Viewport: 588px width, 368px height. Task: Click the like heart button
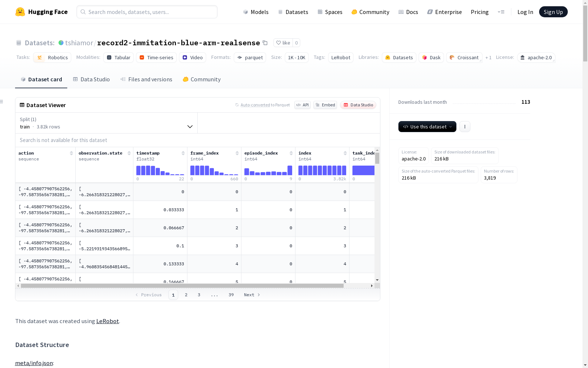pos(283,43)
